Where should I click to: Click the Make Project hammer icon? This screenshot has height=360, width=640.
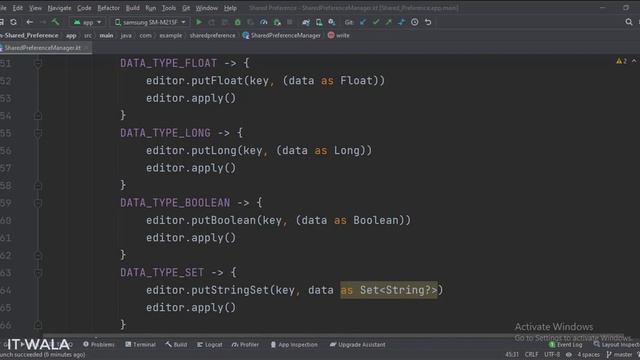pyautogui.click(x=55, y=22)
